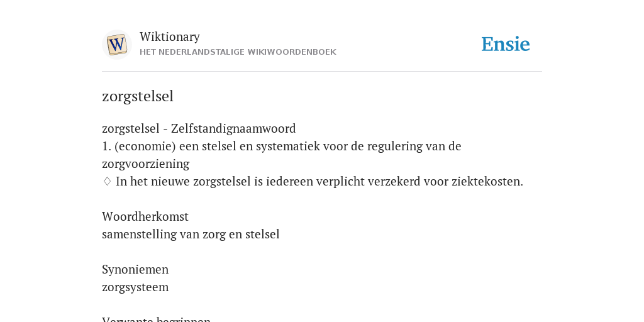Click the word 'stelsel' in the Woordherkomst line
The width and height of the screenshot is (644, 322).
point(262,234)
